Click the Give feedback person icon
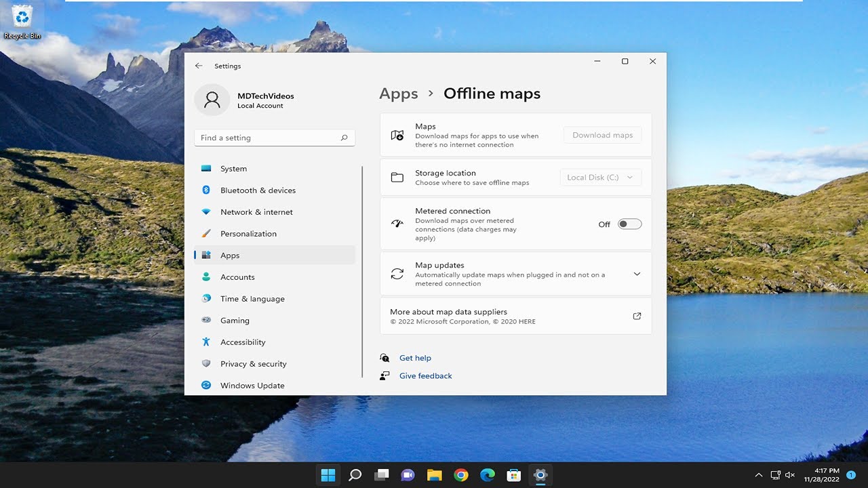The height and width of the screenshot is (488, 868). click(384, 375)
